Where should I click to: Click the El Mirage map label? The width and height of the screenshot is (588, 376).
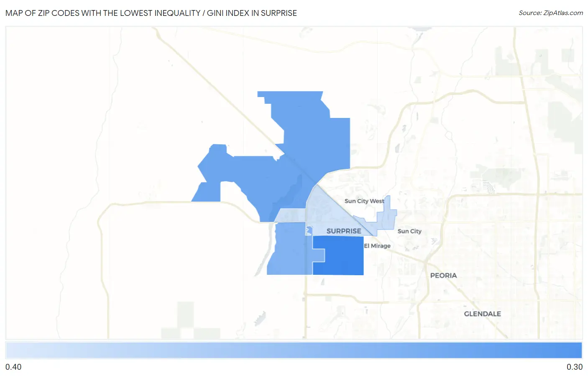(x=377, y=246)
